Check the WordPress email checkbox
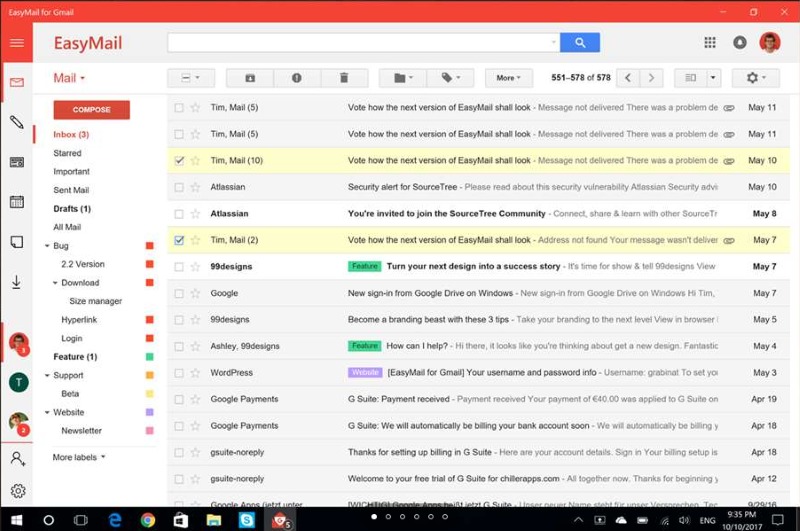 (179, 373)
